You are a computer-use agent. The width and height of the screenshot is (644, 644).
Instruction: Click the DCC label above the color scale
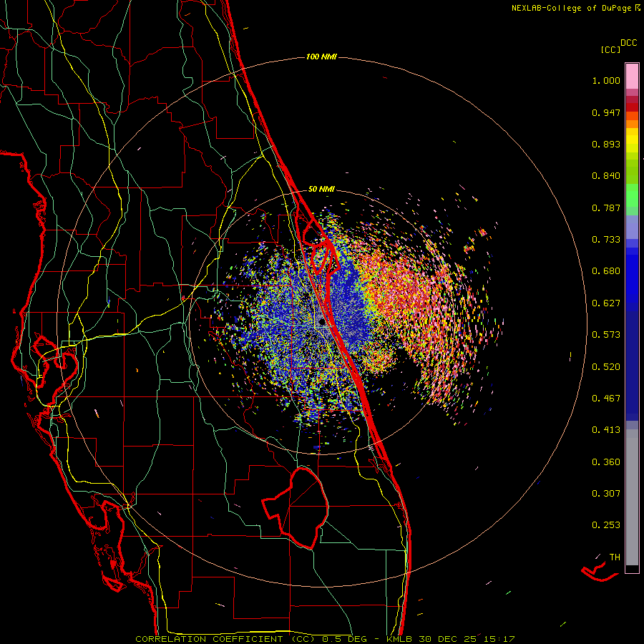[x=629, y=43]
